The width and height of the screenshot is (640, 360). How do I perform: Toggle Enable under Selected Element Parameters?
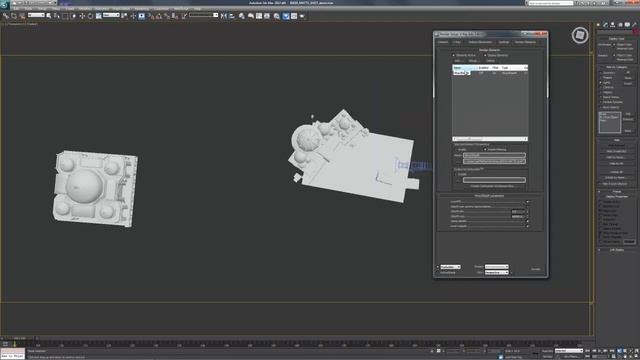(x=456, y=149)
